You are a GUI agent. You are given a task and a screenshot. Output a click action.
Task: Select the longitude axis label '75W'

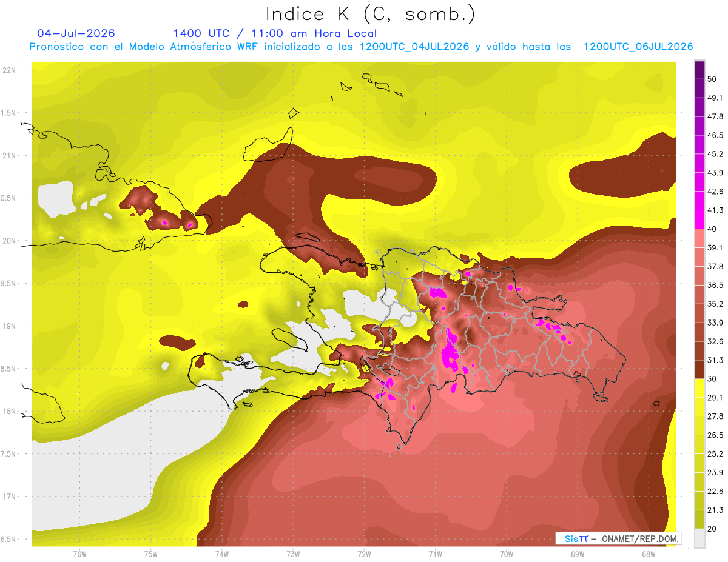point(151,554)
